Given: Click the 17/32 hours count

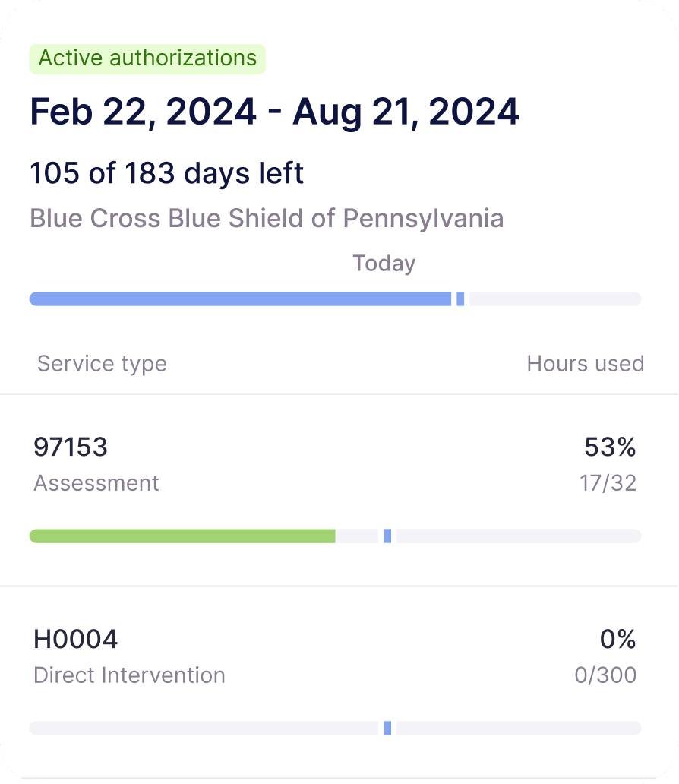Looking at the screenshot, I should [x=608, y=483].
